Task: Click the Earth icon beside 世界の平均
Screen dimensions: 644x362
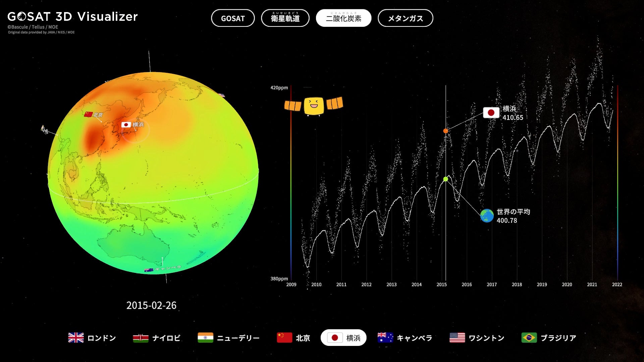Action: click(487, 216)
